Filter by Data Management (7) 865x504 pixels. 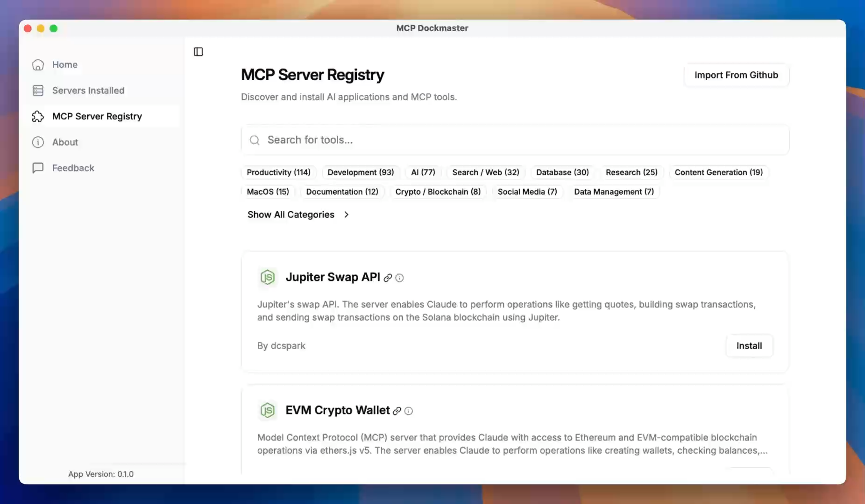coord(614,192)
